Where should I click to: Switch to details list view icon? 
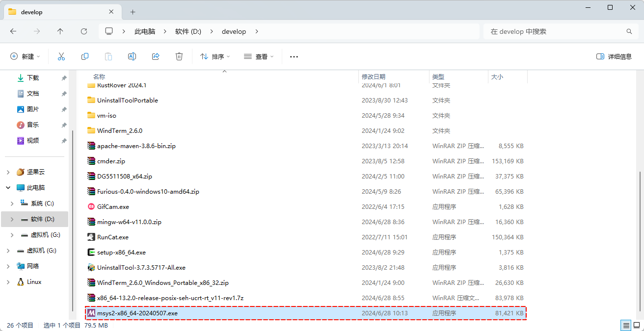coord(626,326)
